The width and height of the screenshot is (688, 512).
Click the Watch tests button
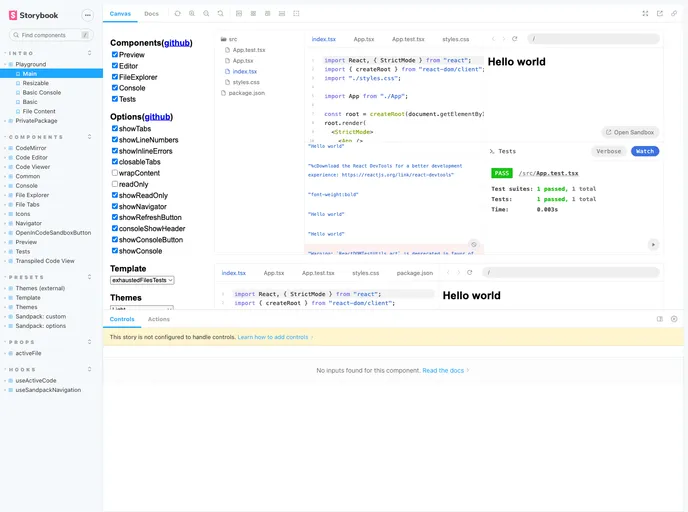(x=645, y=151)
